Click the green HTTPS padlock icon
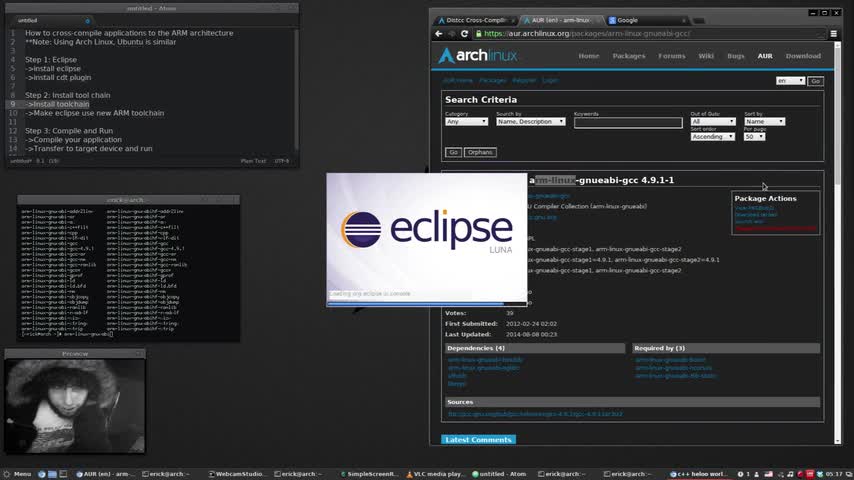 478,34
